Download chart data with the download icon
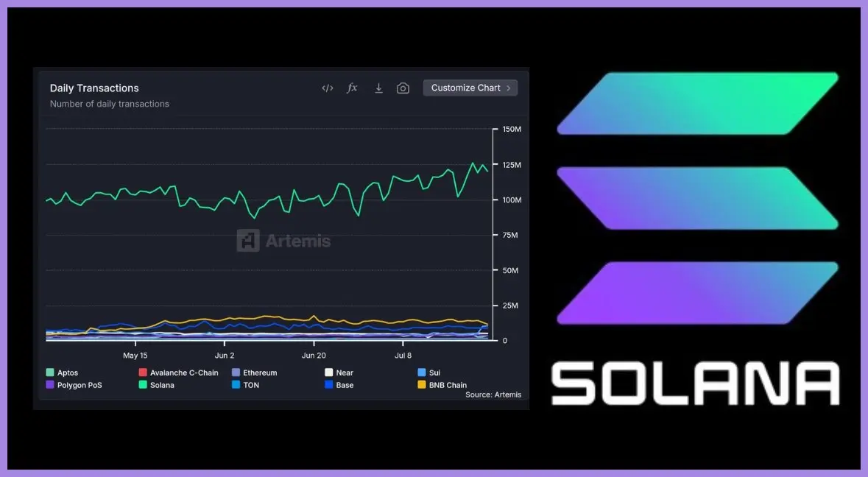Viewport: 868px width, 477px height. coord(378,88)
